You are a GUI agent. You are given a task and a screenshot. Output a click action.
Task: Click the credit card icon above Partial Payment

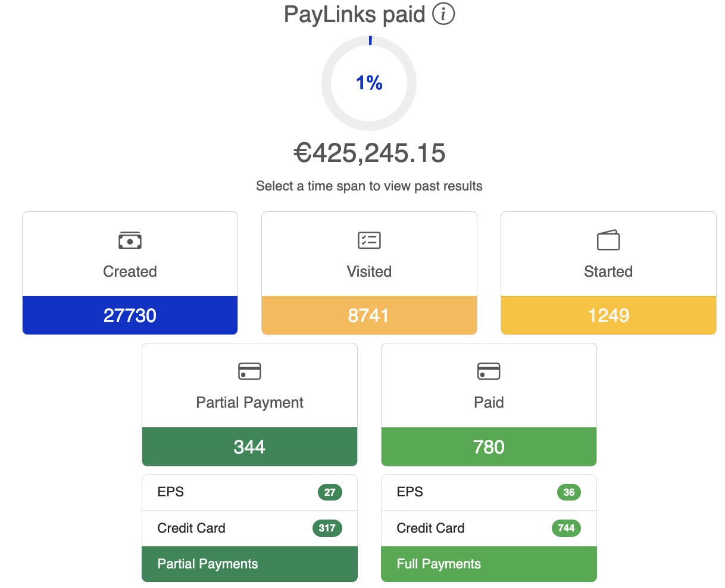(249, 371)
